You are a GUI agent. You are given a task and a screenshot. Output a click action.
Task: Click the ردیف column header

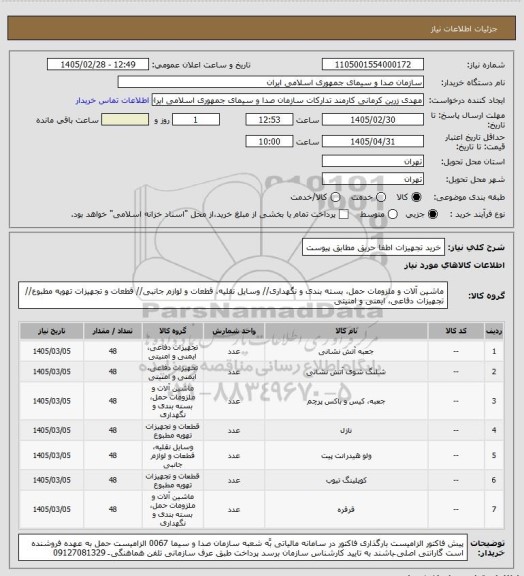pyautogui.click(x=494, y=331)
